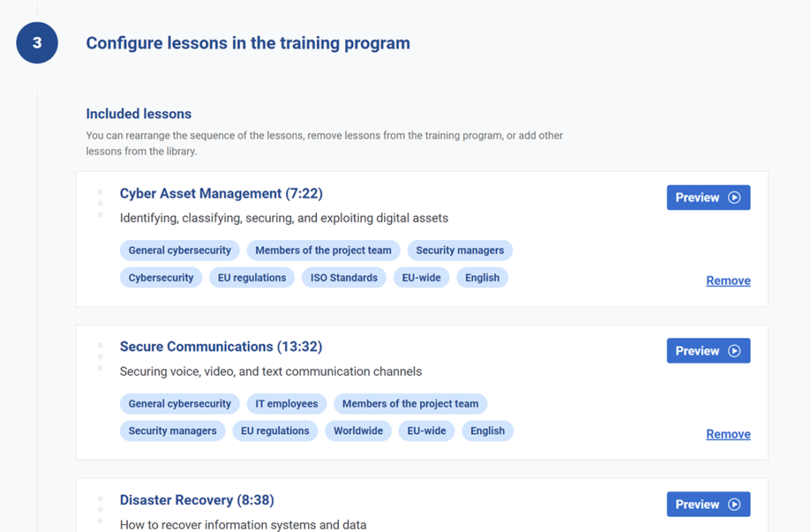The width and height of the screenshot is (811, 532).
Task: Preview the Cyber Asset Management lesson
Action: click(x=708, y=197)
